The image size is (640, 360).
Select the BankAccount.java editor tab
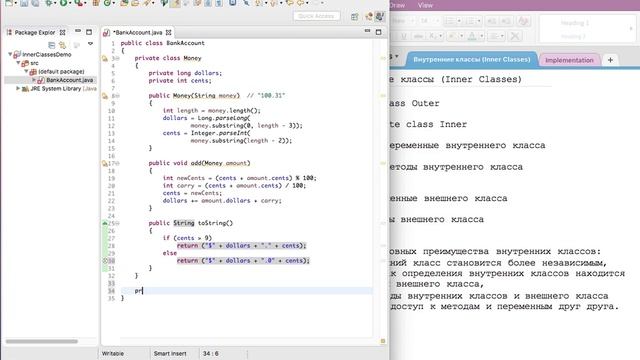[137, 32]
